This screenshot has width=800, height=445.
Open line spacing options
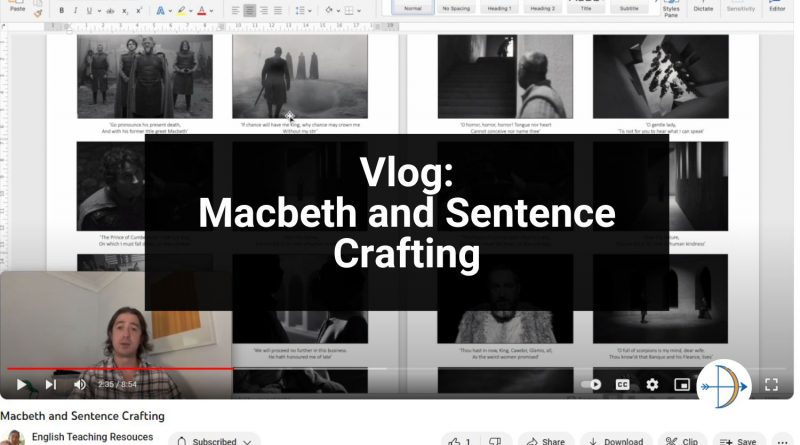click(x=299, y=10)
